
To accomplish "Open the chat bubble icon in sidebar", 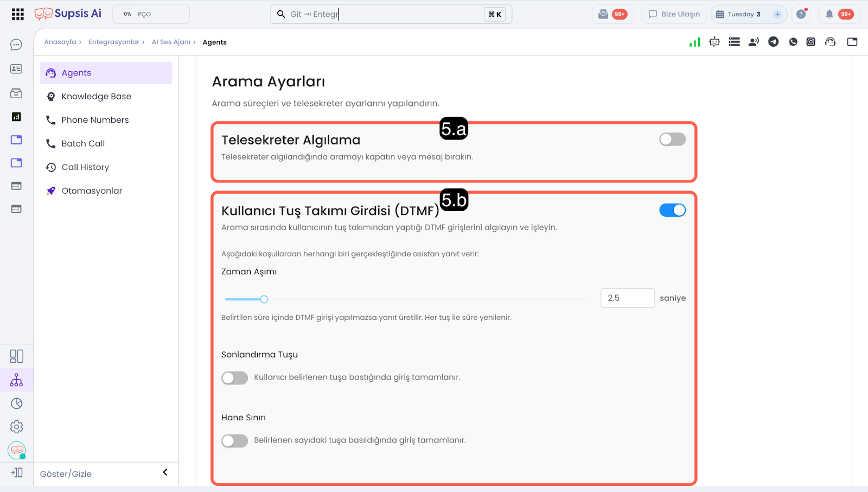I will [16, 45].
